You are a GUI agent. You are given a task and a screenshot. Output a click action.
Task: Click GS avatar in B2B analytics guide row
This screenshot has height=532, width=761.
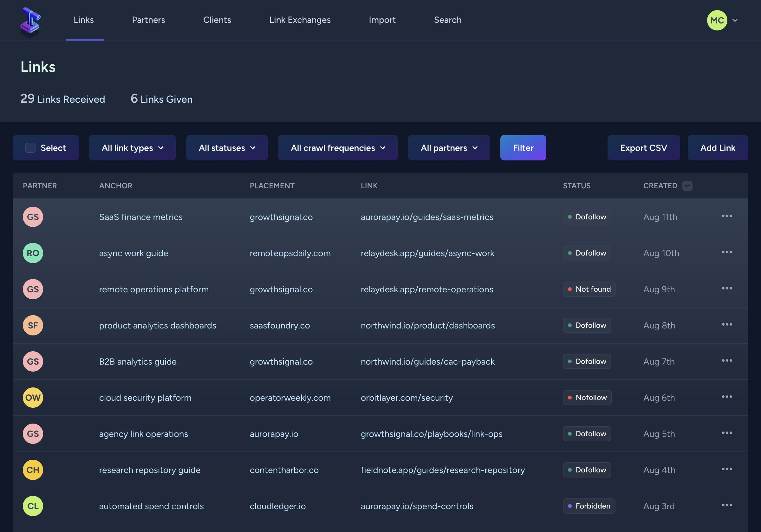coord(33,361)
